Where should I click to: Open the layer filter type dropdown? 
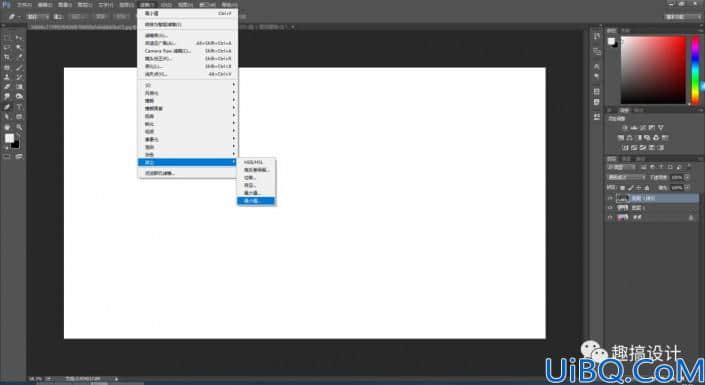coord(621,167)
